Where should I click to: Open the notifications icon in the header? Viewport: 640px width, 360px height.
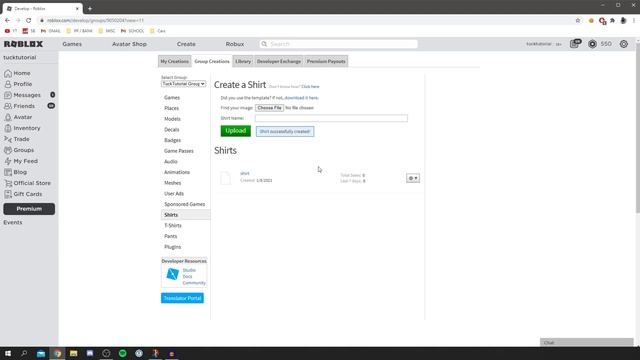575,44
